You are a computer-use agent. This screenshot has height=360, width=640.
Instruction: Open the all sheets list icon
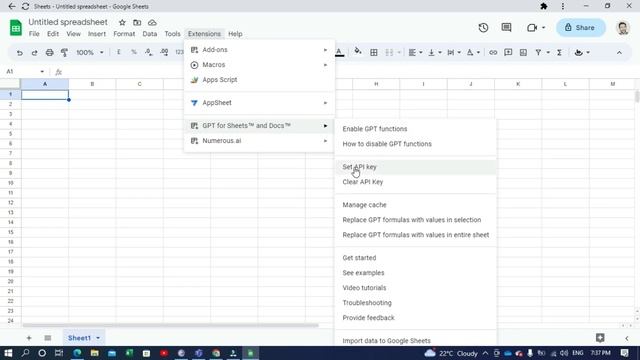(x=48, y=338)
